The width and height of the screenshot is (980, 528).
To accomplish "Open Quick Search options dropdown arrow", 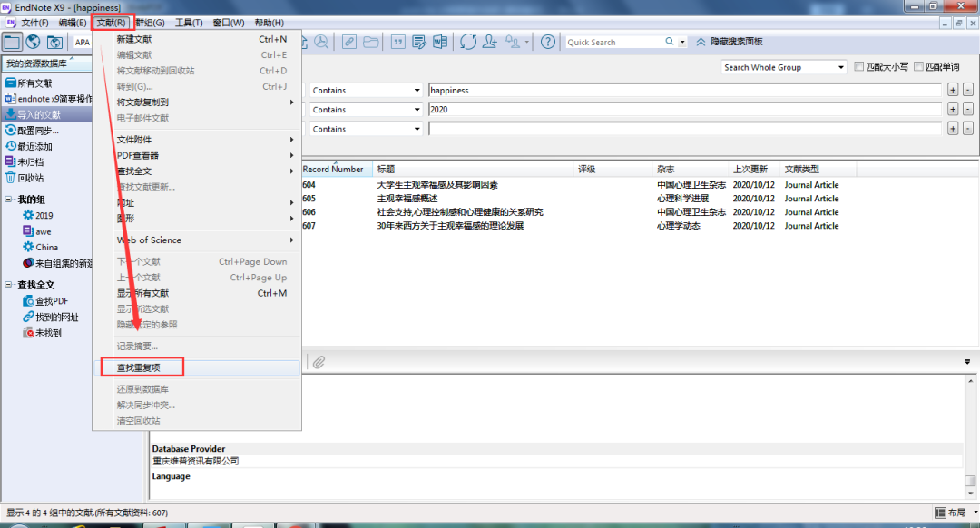I will (682, 42).
